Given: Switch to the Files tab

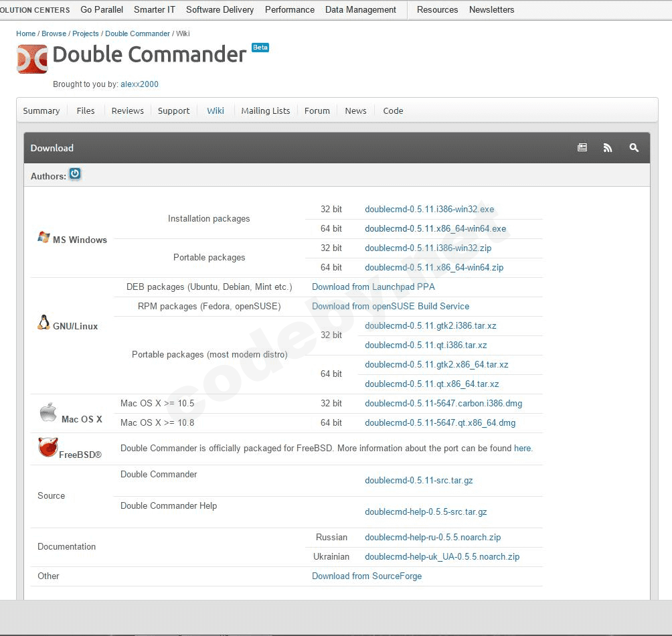Looking at the screenshot, I should pos(86,110).
